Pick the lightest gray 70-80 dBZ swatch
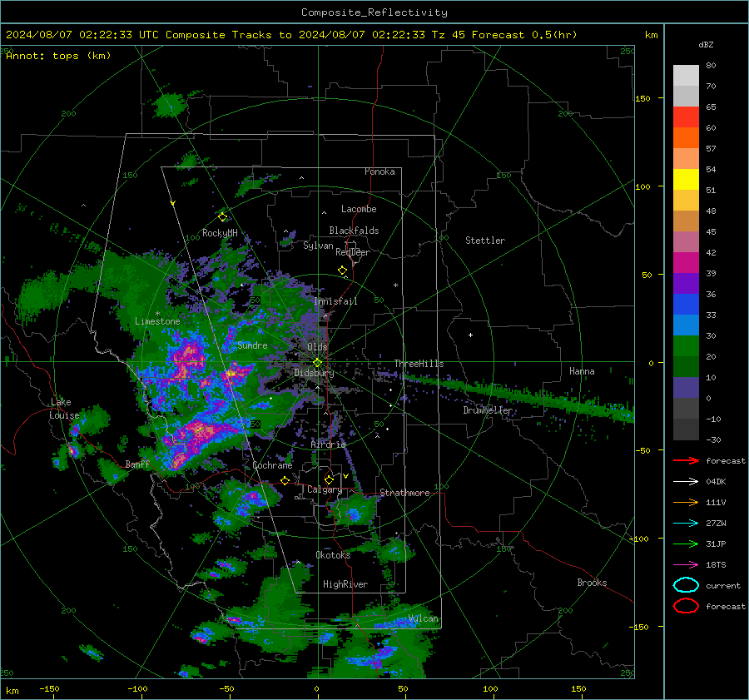 (686, 76)
